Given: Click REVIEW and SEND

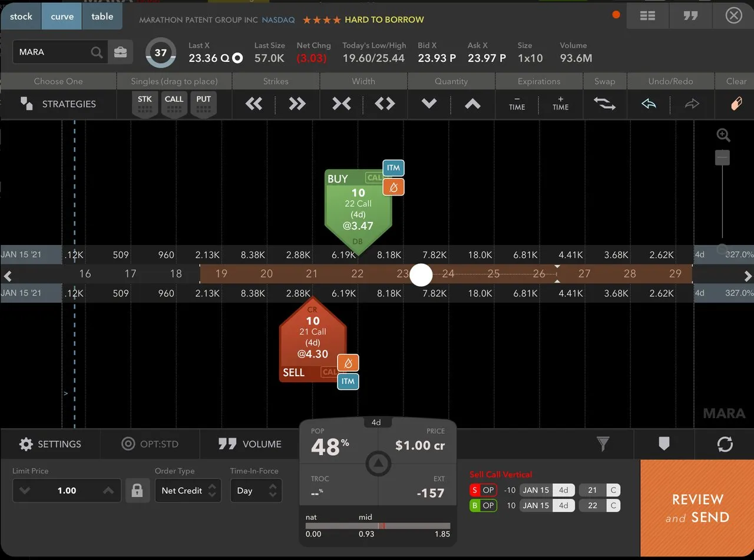Looking at the screenshot, I should [697, 508].
